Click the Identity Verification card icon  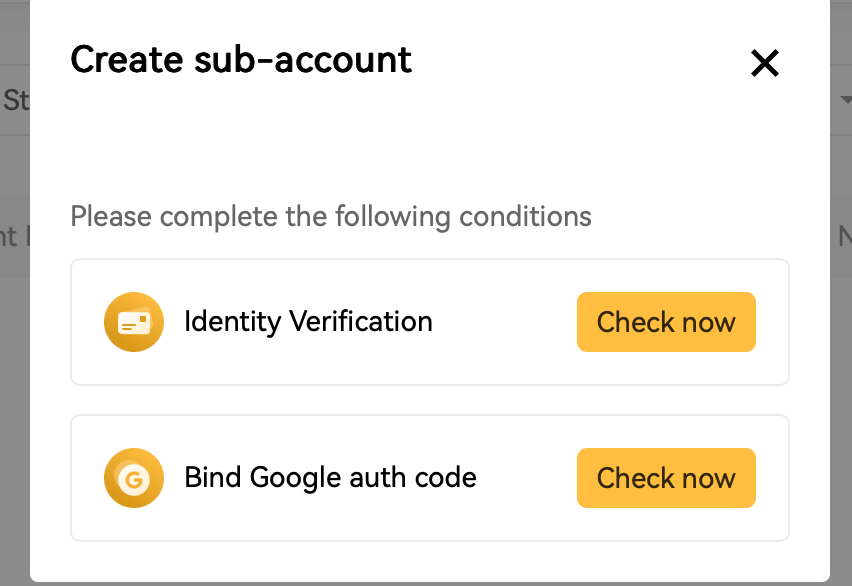(x=133, y=322)
